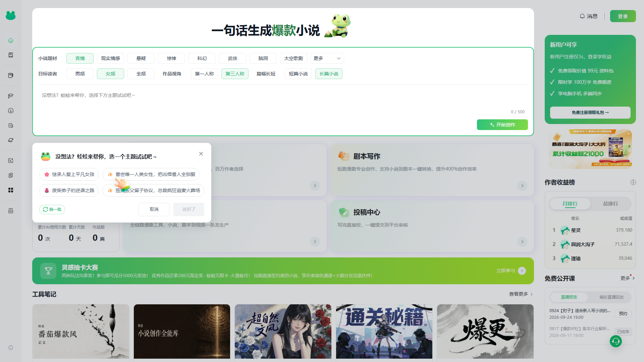Select 第一人称 perspective
Image resolution: width=644 pixels, height=362 pixels.
point(204,74)
